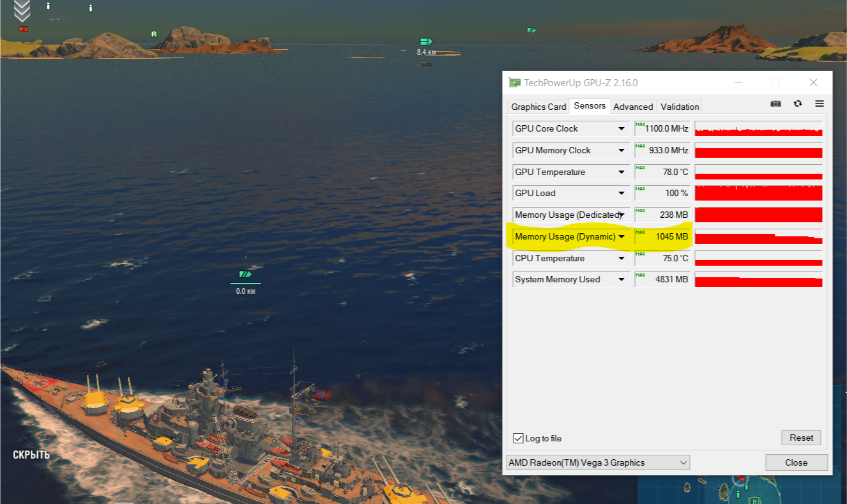Click the TechPowerUp GPU-Z 2.16.0 title text
Screen dimensions: 847x504
tap(581, 82)
